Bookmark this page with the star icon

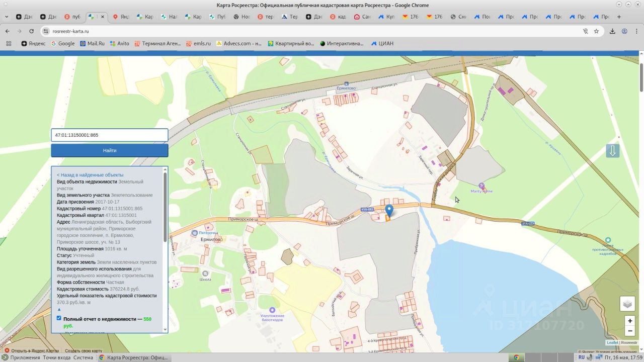(596, 31)
